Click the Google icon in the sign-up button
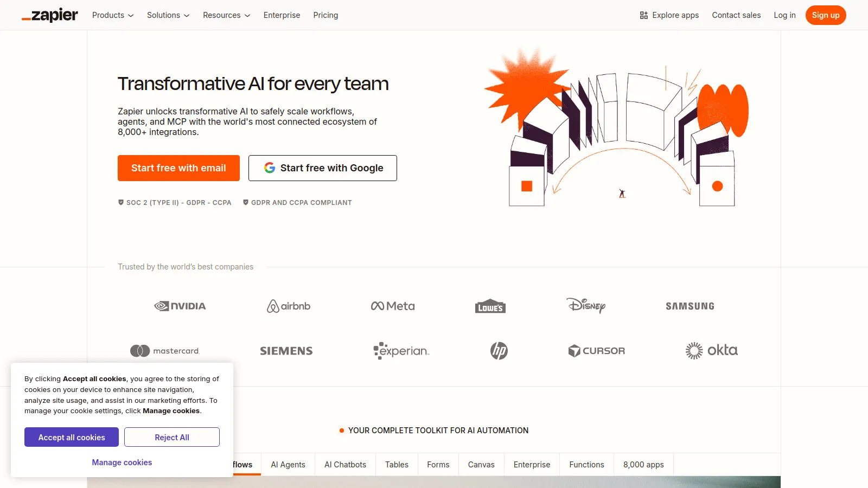 coord(269,168)
